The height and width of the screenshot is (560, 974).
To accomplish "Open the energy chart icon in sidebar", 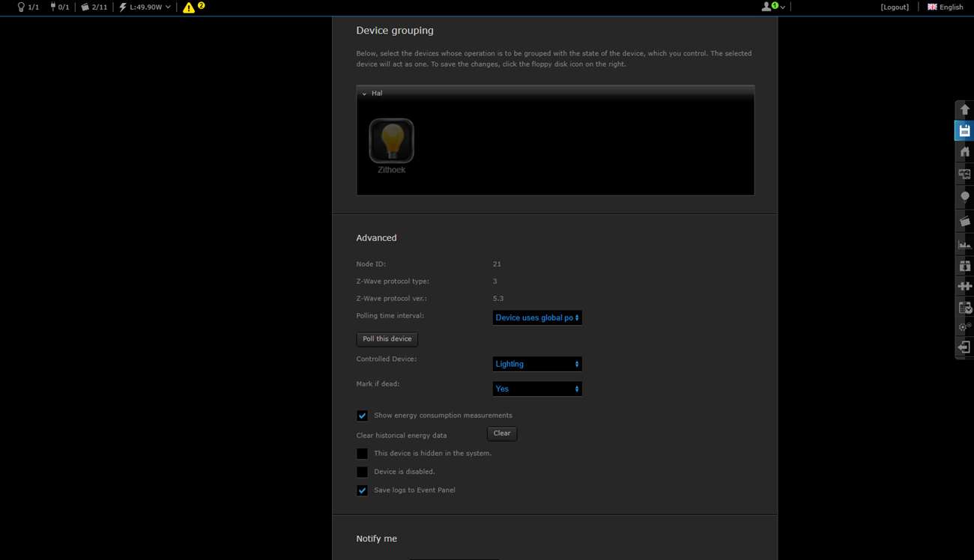I will coord(964,244).
